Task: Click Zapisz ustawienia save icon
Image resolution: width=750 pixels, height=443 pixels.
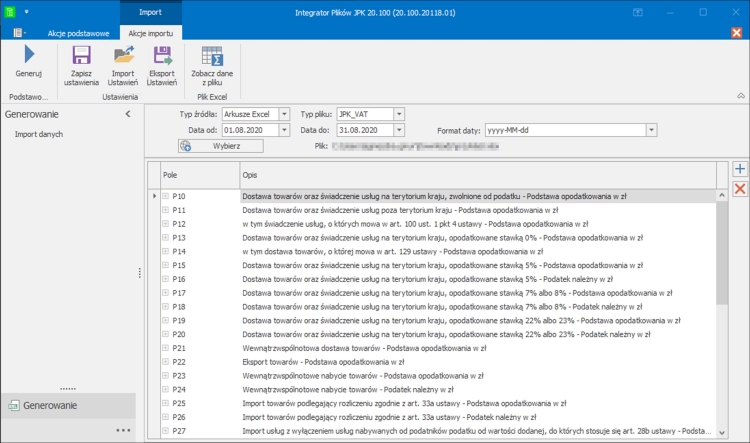Action: 81,55
